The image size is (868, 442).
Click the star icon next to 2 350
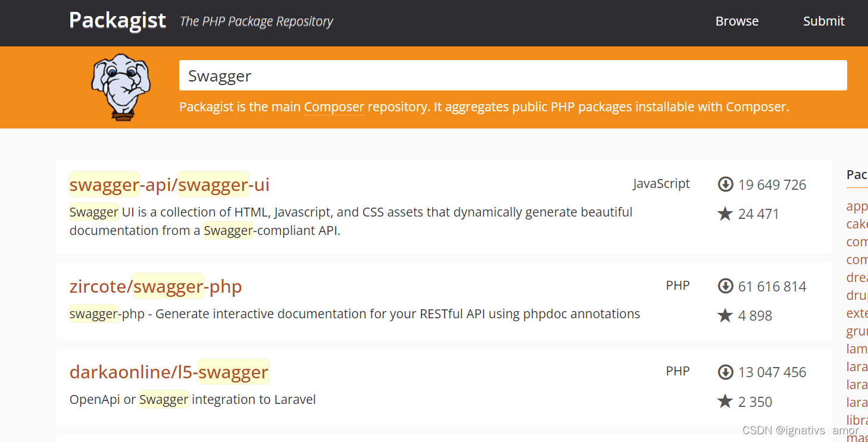(x=725, y=402)
